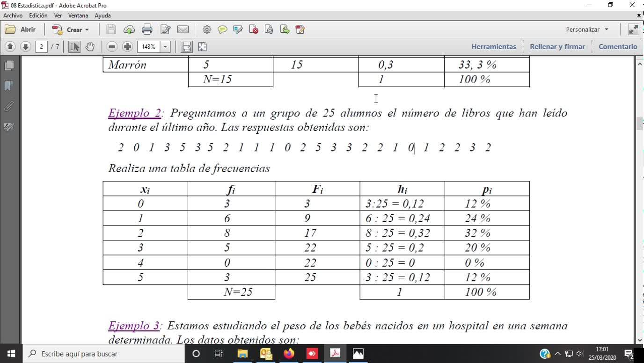The width and height of the screenshot is (644, 363).
Task: Click the Abrir open file button
Action: tap(20, 29)
